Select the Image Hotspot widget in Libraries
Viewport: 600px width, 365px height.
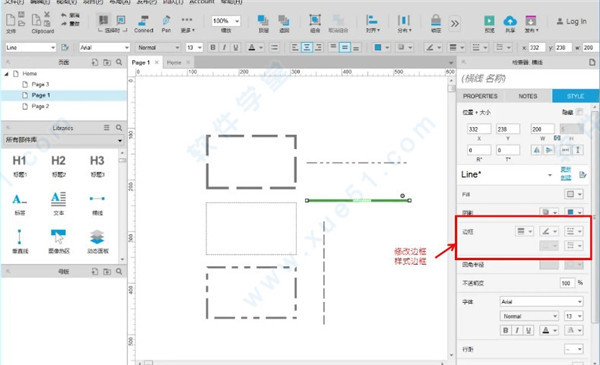pyautogui.click(x=58, y=237)
